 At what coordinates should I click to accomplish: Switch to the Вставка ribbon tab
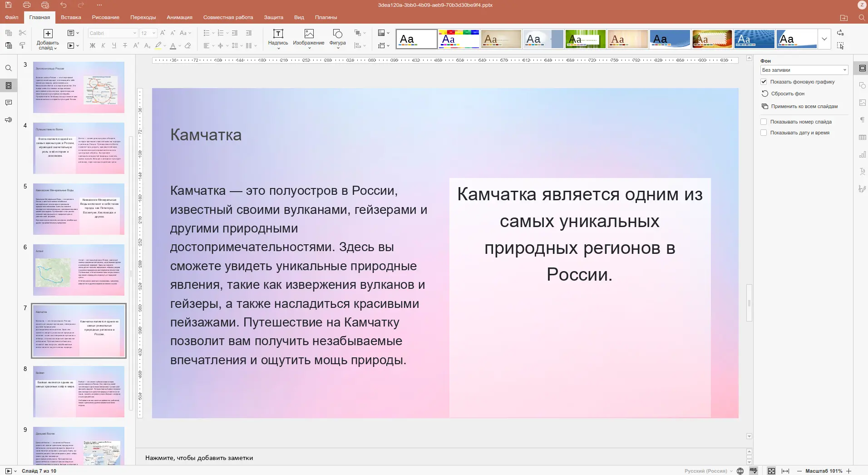(x=70, y=17)
